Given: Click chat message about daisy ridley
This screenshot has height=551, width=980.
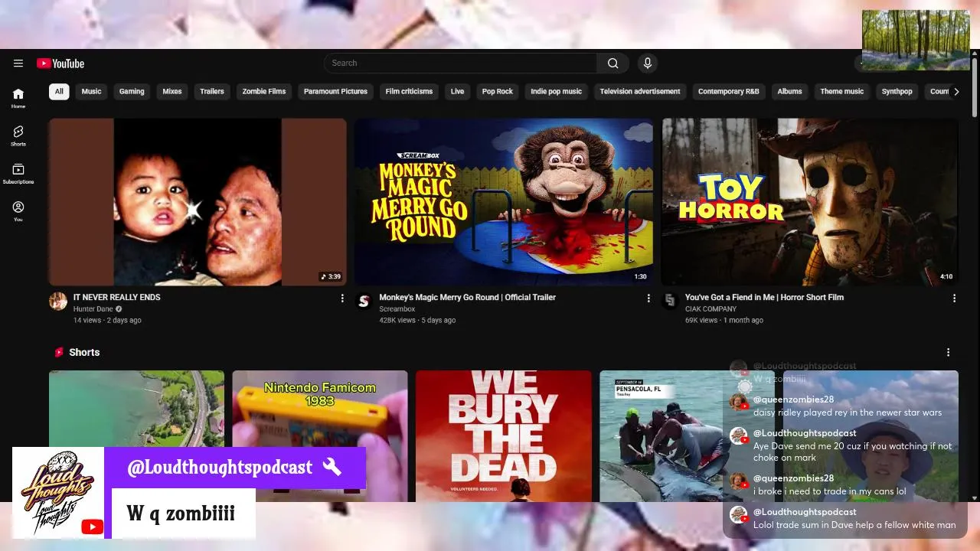Looking at the screenshot, I should coord(848,412).
